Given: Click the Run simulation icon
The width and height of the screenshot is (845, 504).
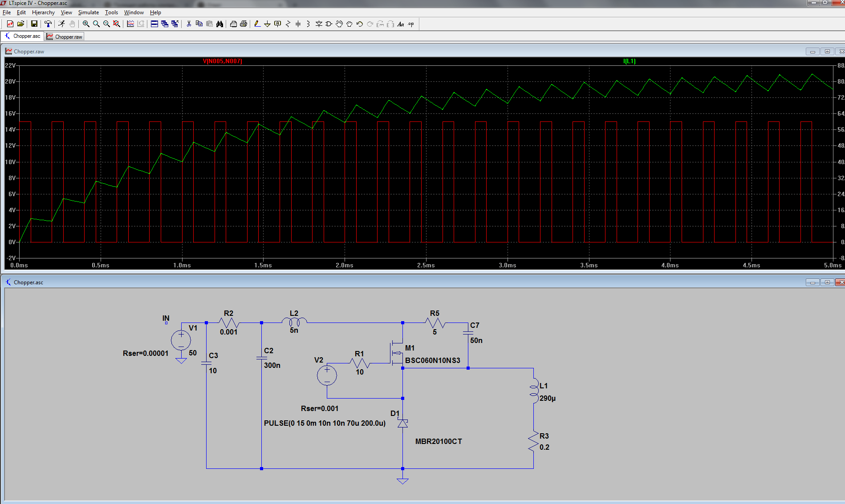Looking at the screenshot, I should tap(61, 24).
